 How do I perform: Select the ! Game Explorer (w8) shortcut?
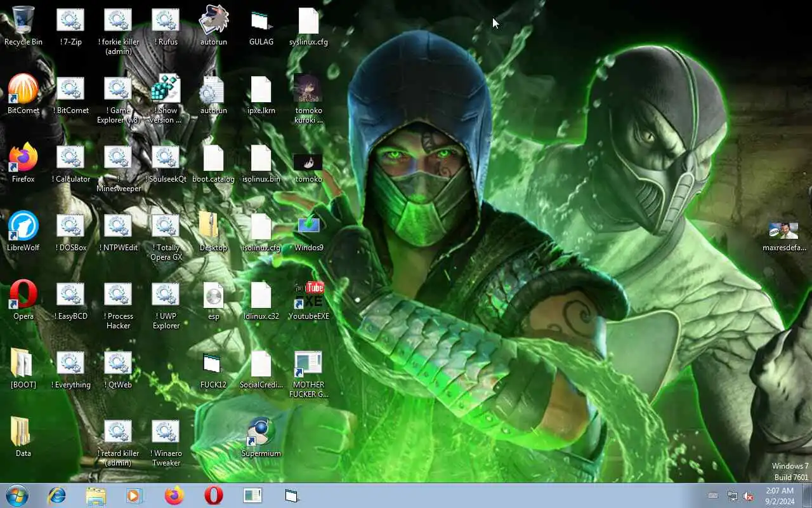118,100
